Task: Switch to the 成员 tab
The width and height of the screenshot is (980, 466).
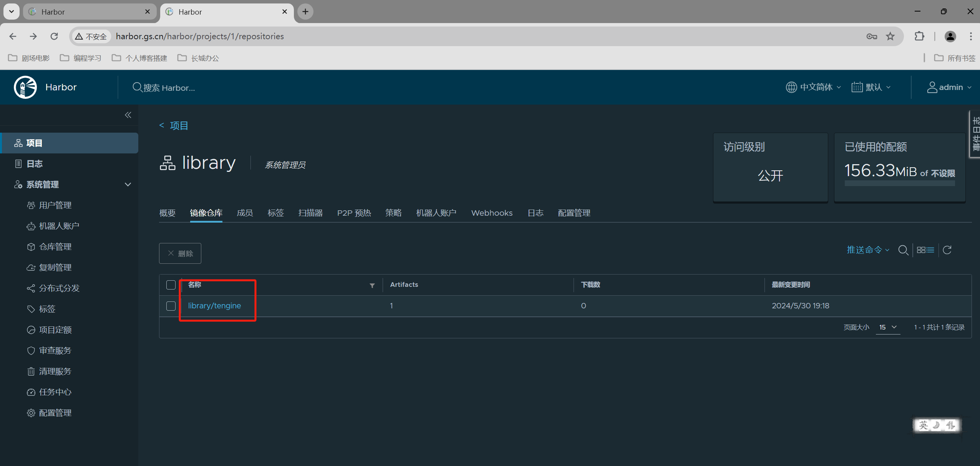Action: click(245, 213)
